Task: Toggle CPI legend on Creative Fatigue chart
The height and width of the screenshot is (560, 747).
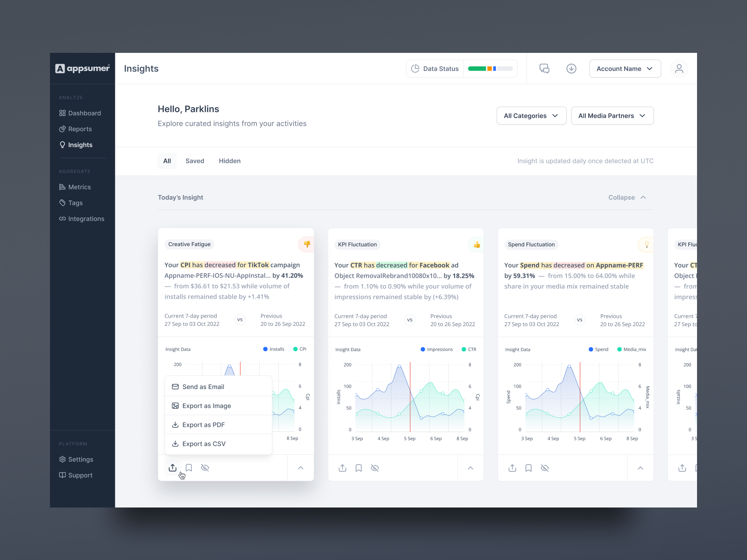Action: pyautogui.click(x=300, y=349)
